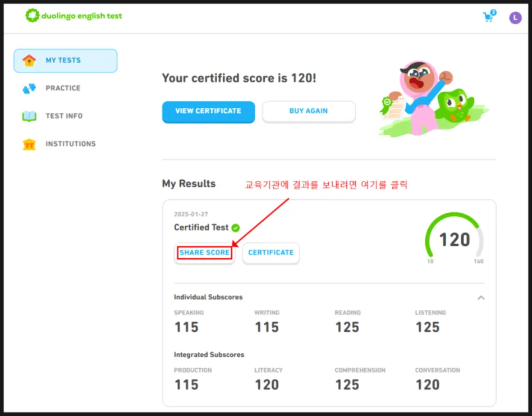Click the green verified checkmark badge
The height and width of the screenshot is (416, 532).
[236, 228]
